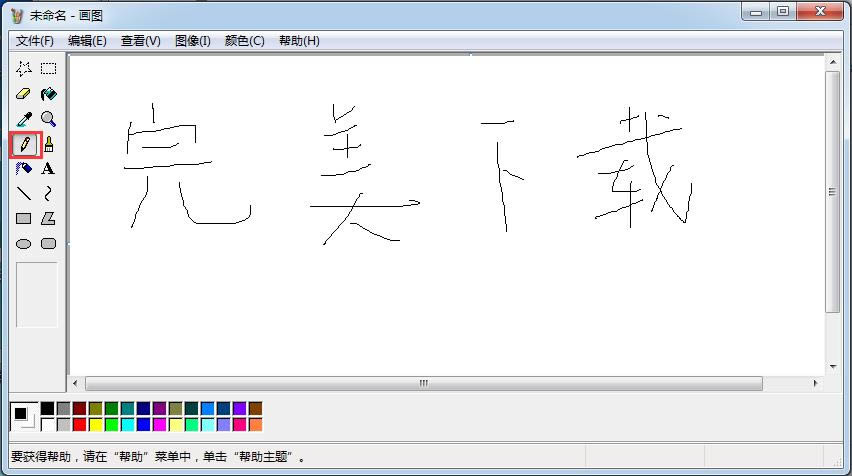Image resolution: width=852 pixels, height=476 pixels.
Task: Open the 编辑(E) menu
Action: [x=87, y=41]
